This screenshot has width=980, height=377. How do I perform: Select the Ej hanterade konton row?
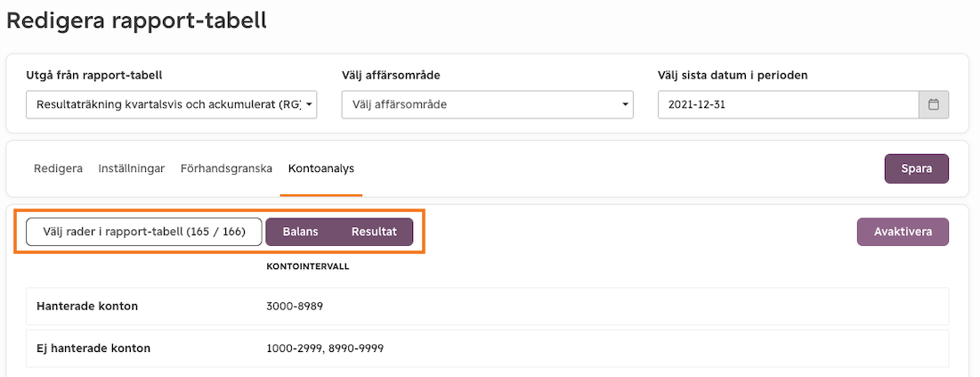(x=488, y=348)
